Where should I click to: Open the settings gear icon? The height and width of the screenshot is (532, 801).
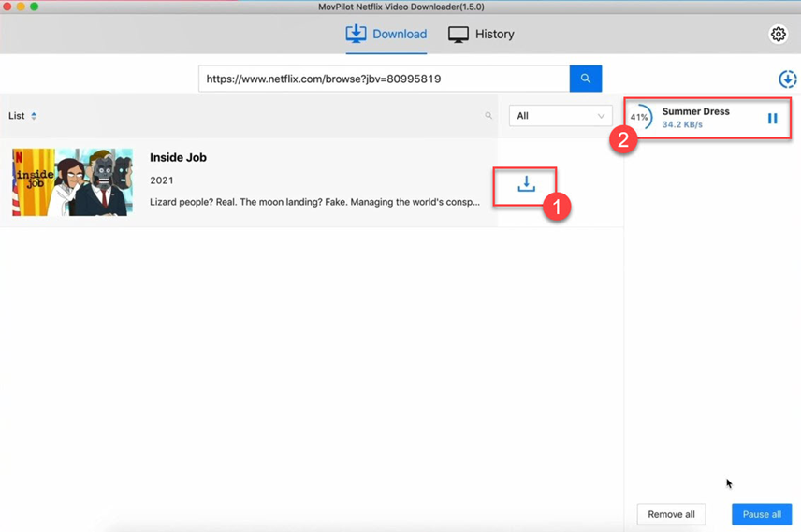(778, 35)
